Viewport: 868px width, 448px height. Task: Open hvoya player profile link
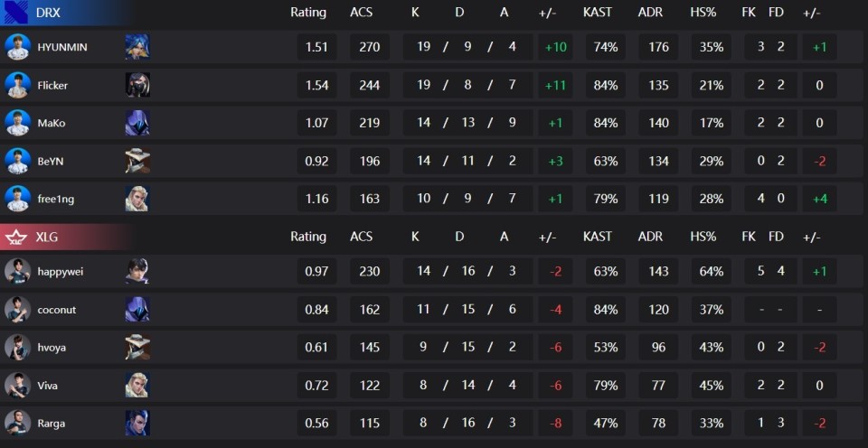tap(52, 348)
